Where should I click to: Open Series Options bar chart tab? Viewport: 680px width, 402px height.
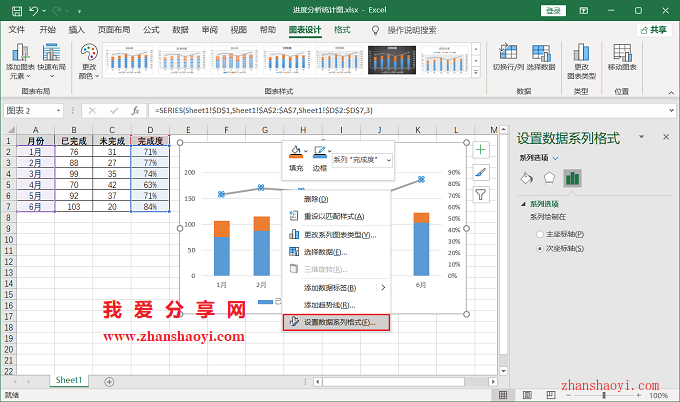pyautogui.click(x=572, y=178)
